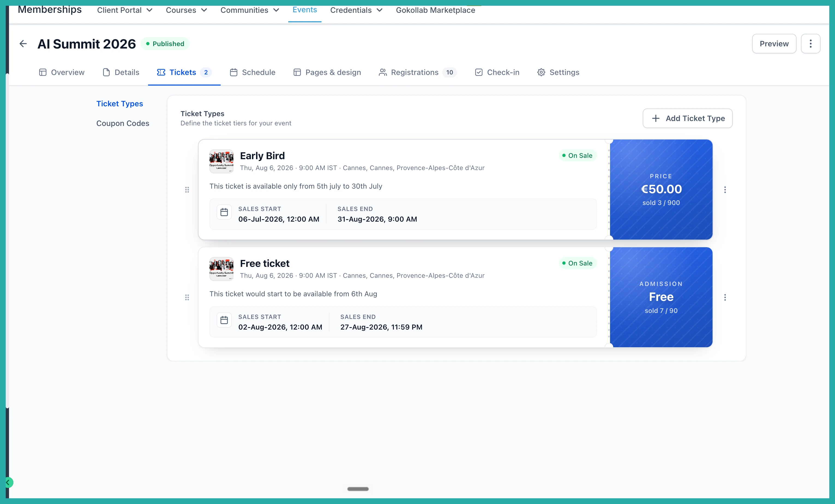Open the Free ticket options menu
Image resolution: width=835 pixels, height=504 pixels.
tap(725, 297)
